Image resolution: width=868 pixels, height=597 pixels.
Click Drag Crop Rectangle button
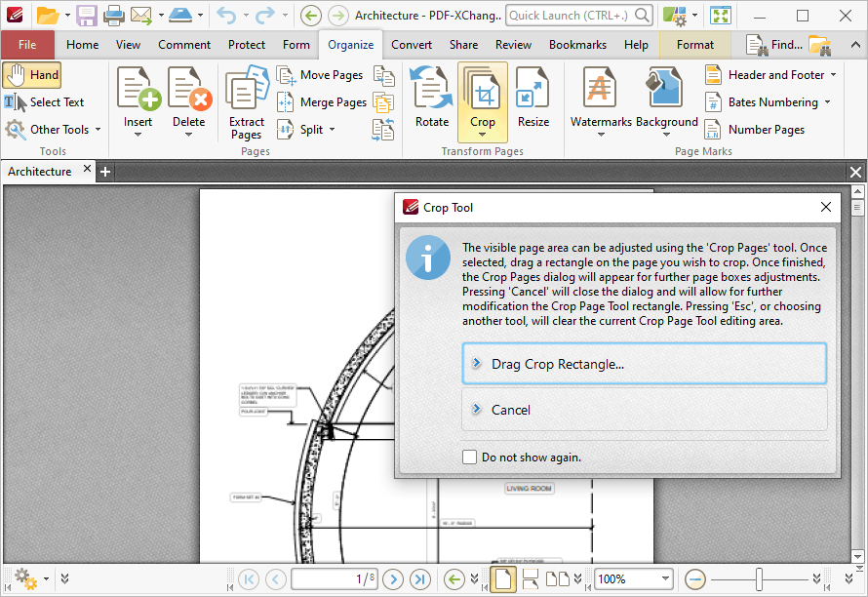point(645,364)
